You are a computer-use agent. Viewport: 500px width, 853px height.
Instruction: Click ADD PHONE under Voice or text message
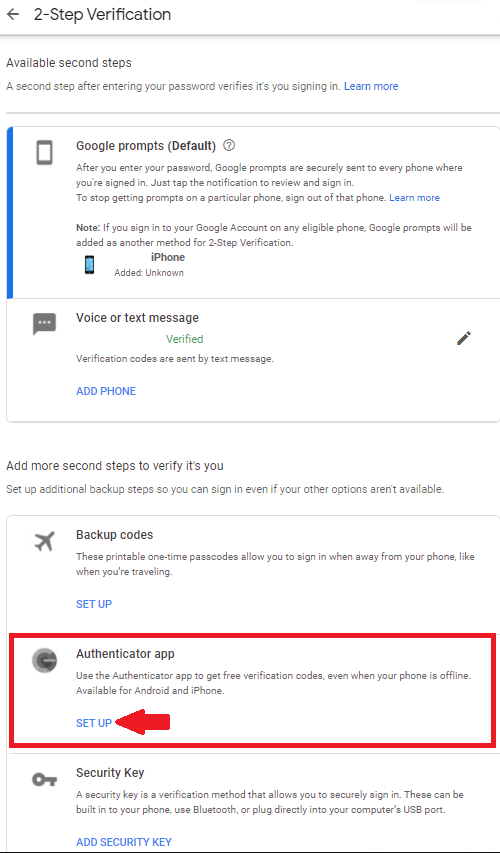(x=106, y=391)
